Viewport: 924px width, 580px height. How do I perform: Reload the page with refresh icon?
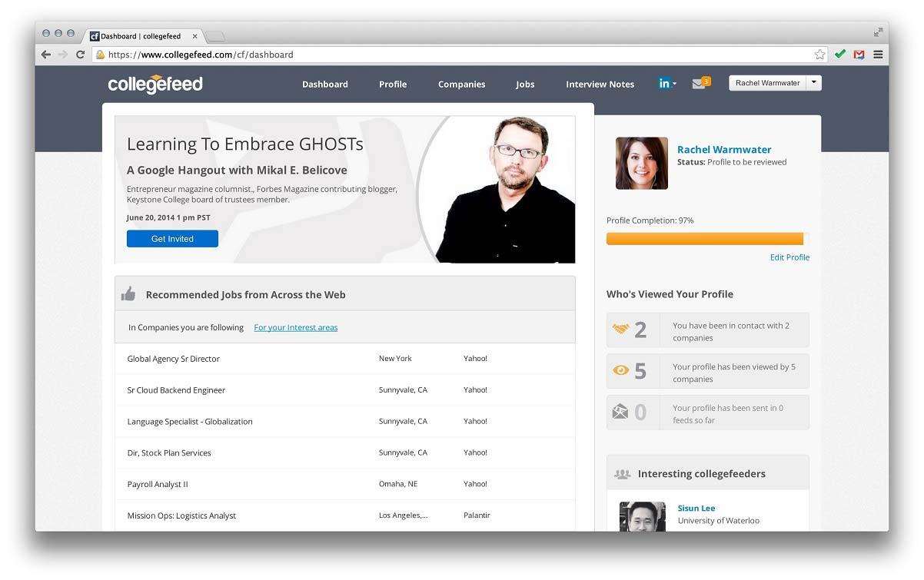coord(80,55)
